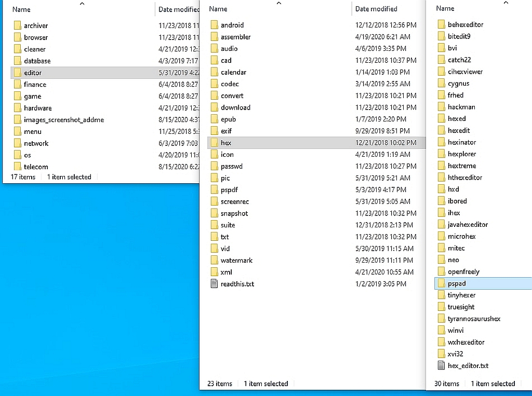Select the hthexeditor folder name

(465, 177)
